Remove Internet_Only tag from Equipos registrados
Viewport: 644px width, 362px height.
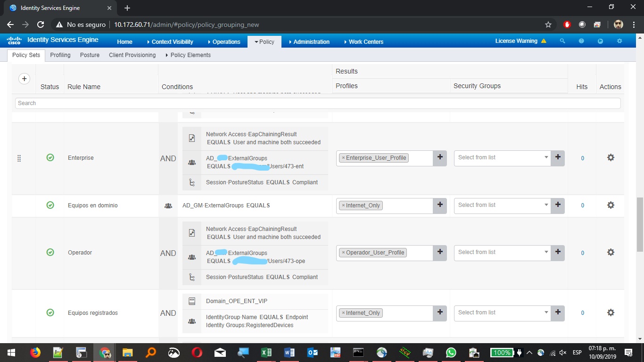click(343, 313)
